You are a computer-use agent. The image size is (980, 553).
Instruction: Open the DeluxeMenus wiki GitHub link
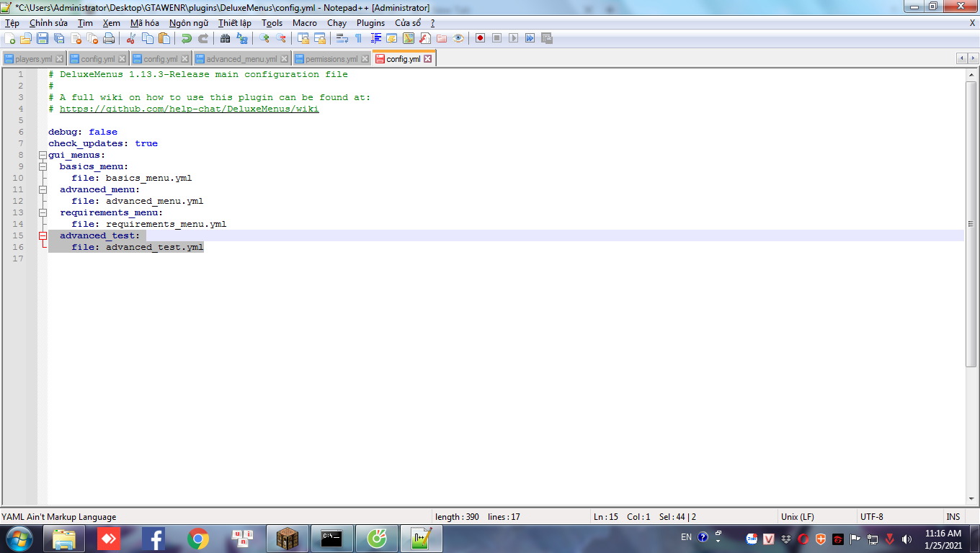click(x=189, y=109)
